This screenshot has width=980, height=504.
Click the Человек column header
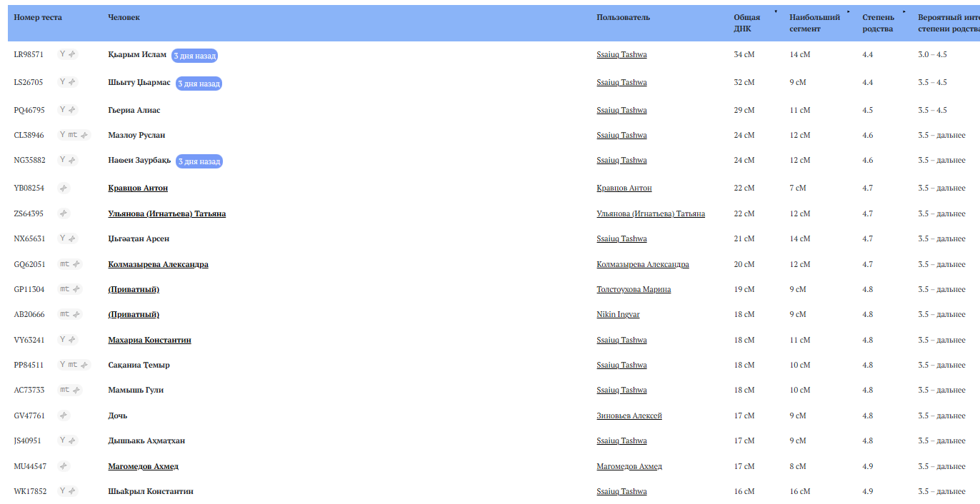pos(124,17)
